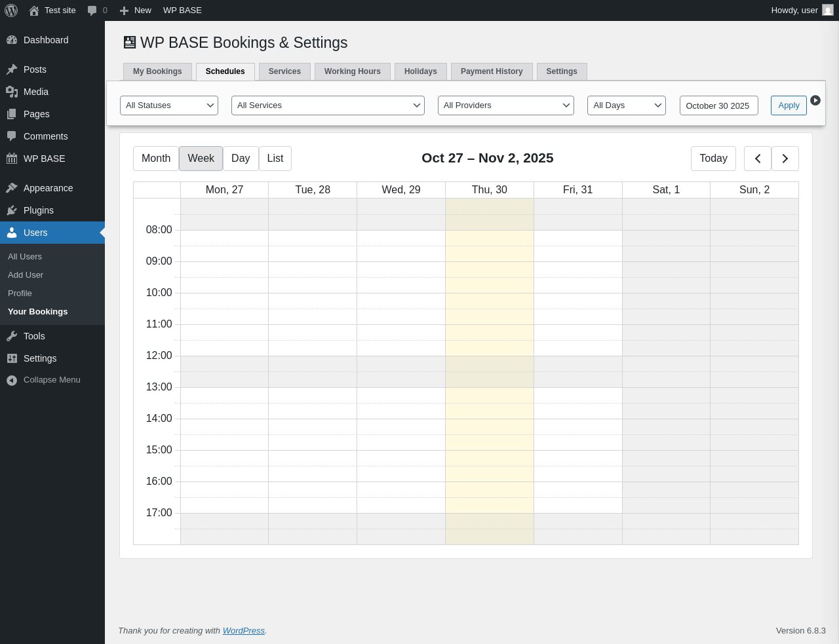Go to the next week
The height and width of the screenshot is (644, 839).
(x=785, y=159)
